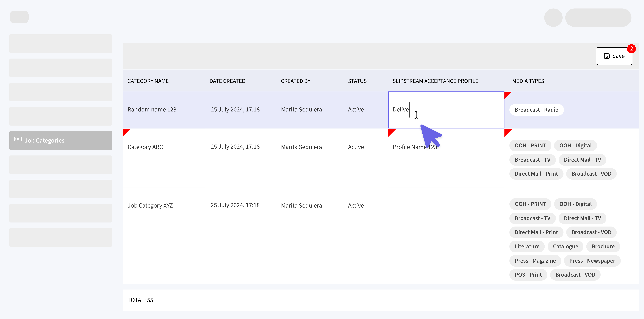
Task: Click the red notification badge on Save
Action: (631, 49)
